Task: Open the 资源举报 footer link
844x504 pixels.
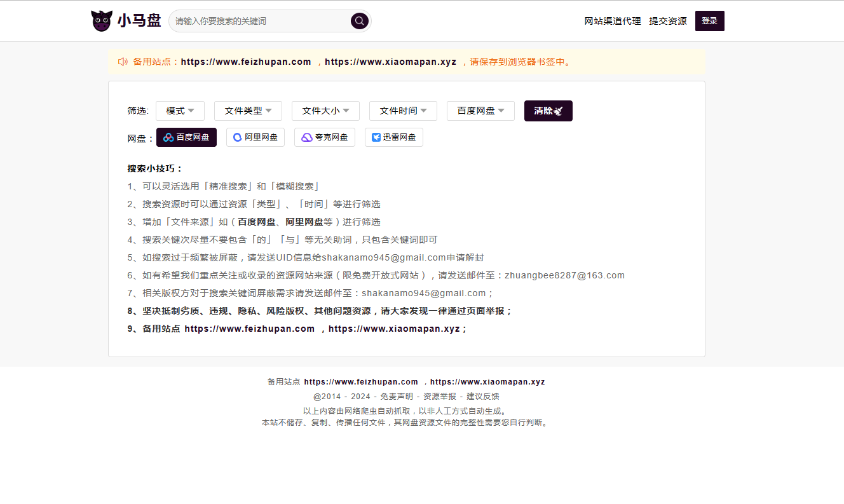Action: tap(440, 397)
